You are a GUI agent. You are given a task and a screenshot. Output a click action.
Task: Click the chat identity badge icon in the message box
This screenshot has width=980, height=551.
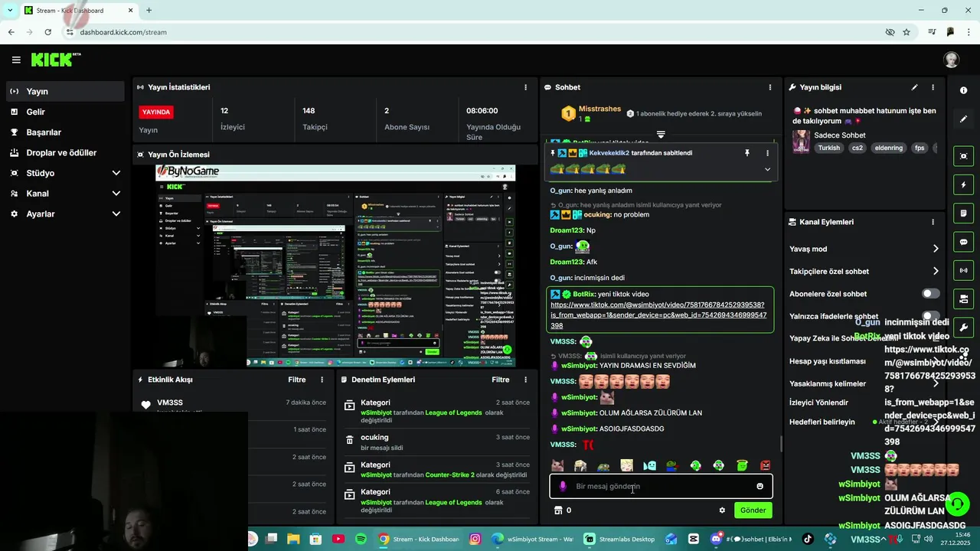coord(563,486)
